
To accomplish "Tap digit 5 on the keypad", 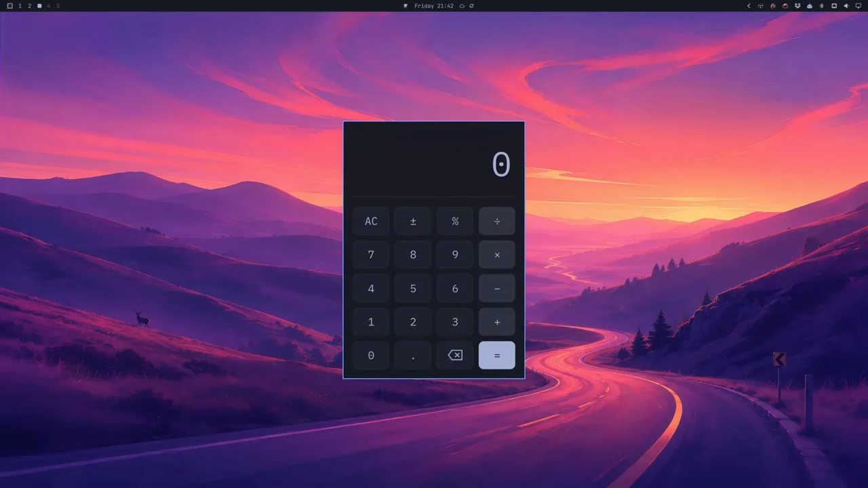I will tap(413, 289).
